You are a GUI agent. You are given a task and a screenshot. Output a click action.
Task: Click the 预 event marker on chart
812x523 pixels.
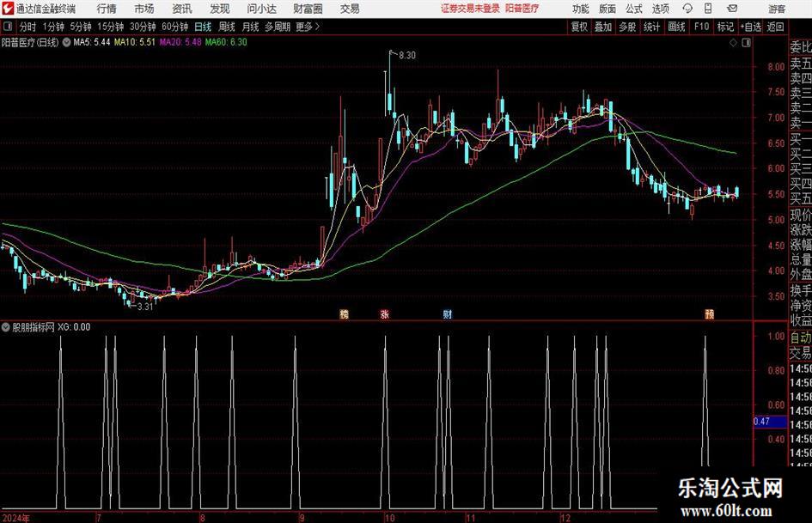point(710,313)
